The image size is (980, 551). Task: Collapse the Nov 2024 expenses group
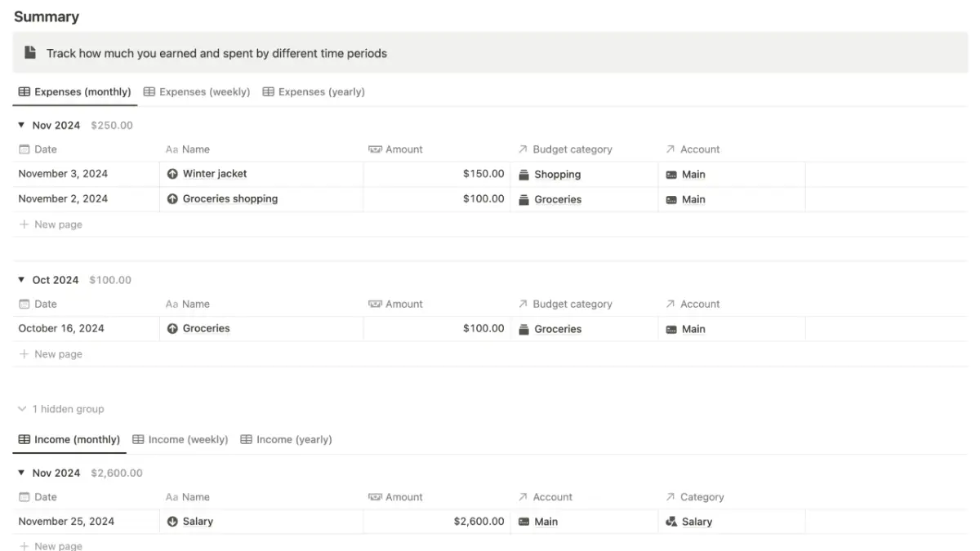click(x=21, y=125)
